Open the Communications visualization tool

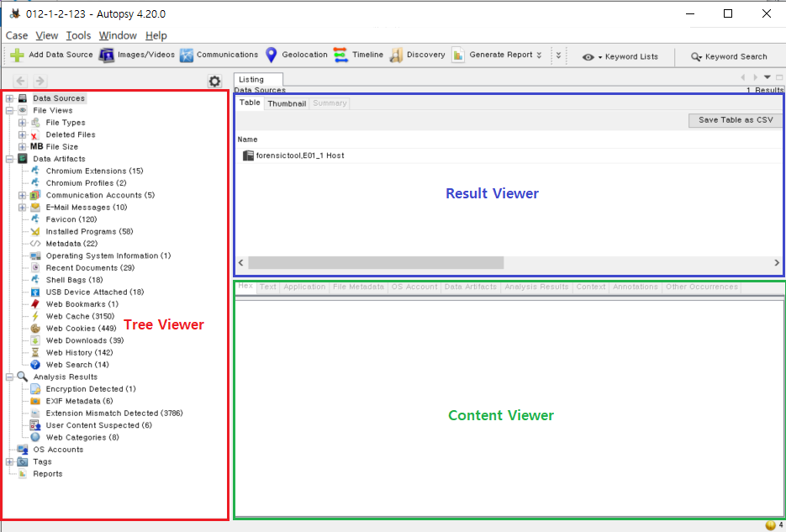[x=187, y=55]
